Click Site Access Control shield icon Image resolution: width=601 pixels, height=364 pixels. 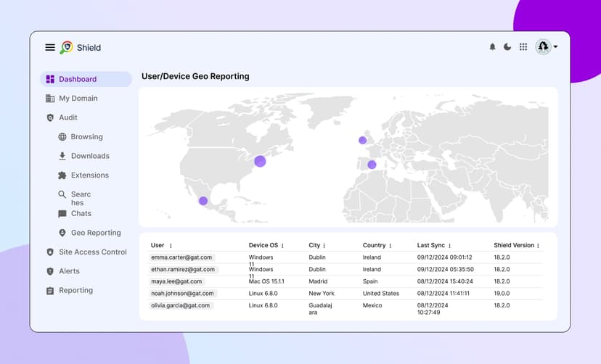point(50,252)
